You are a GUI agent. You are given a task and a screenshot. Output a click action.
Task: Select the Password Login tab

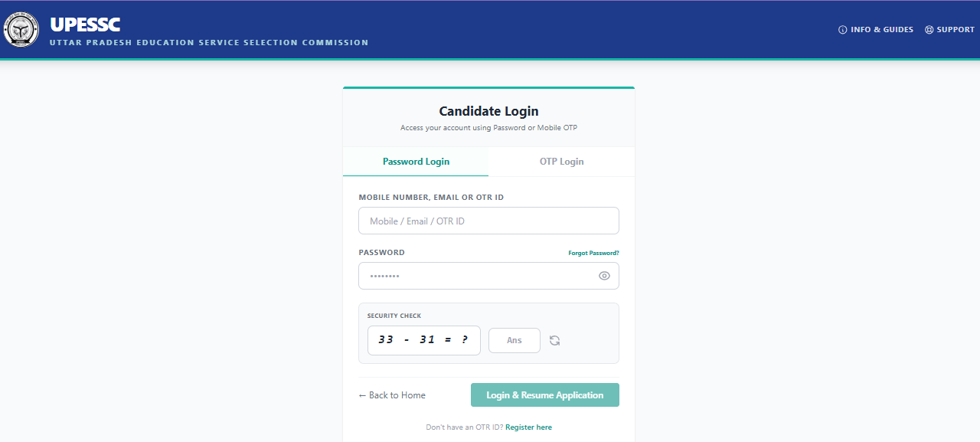tap(416, 161)
